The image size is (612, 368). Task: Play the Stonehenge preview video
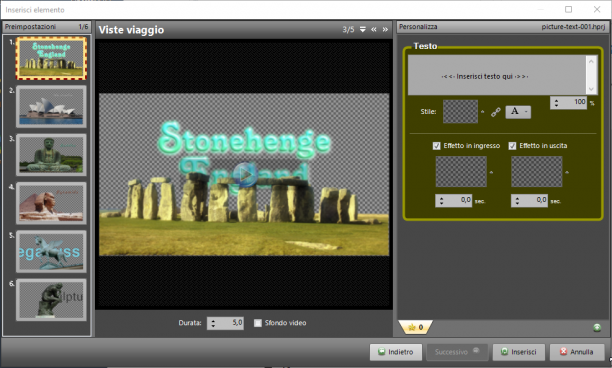[x=245, y=174]
